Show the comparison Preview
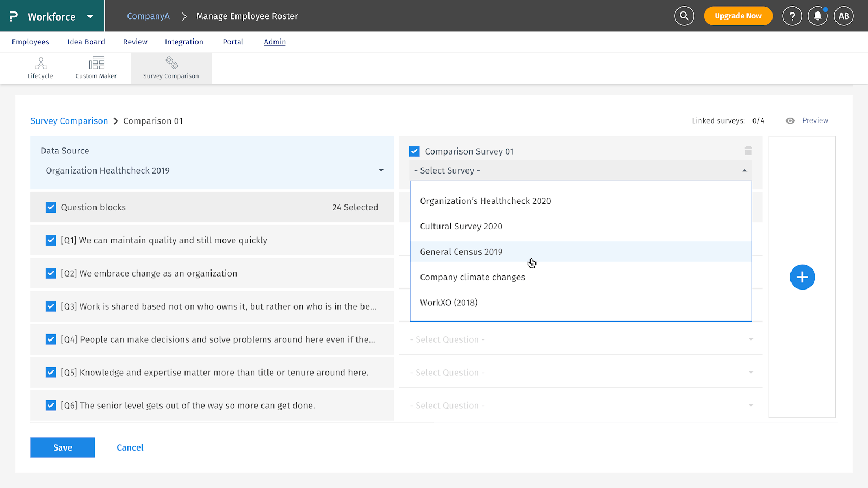This screenshot has width=868, height=488. tap(815, 120)
